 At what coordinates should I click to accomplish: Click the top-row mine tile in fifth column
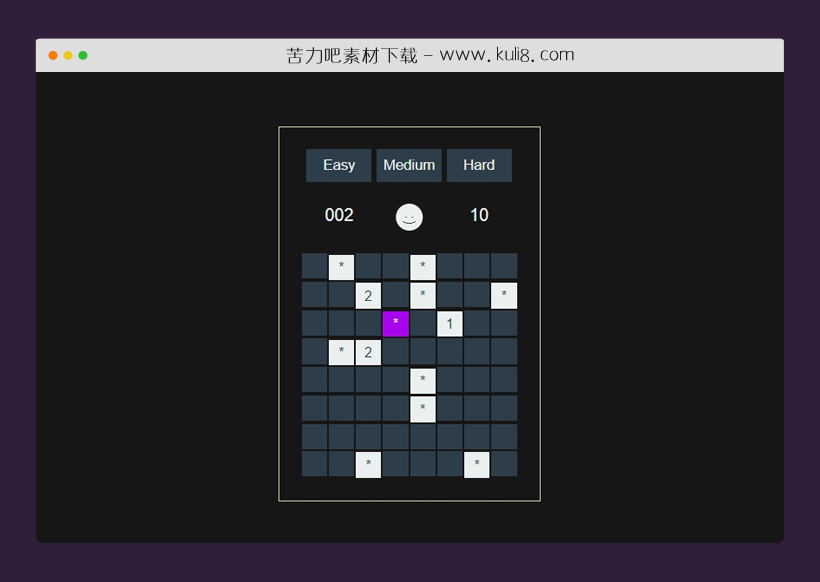pyautogui.click(x=423, y=267)
